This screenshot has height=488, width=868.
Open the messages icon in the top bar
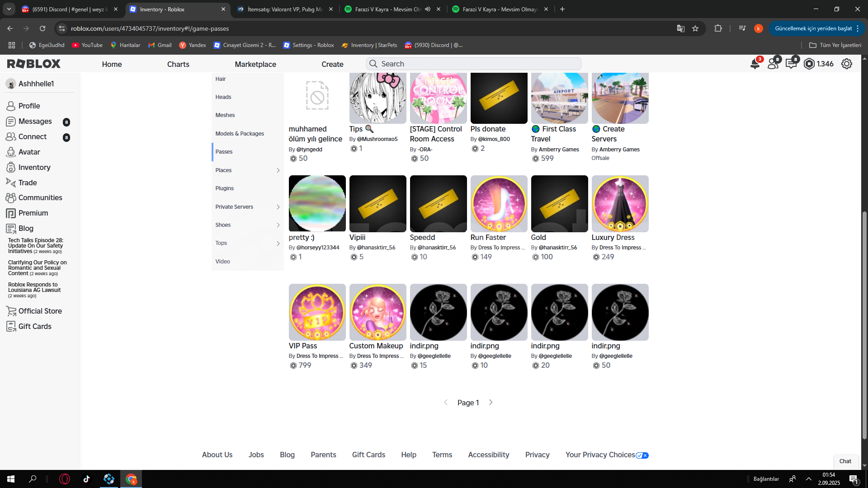point(792,64)
